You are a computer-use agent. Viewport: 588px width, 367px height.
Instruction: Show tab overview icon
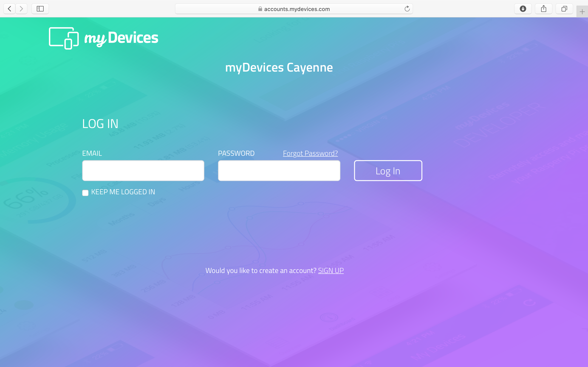coord(564,9)
